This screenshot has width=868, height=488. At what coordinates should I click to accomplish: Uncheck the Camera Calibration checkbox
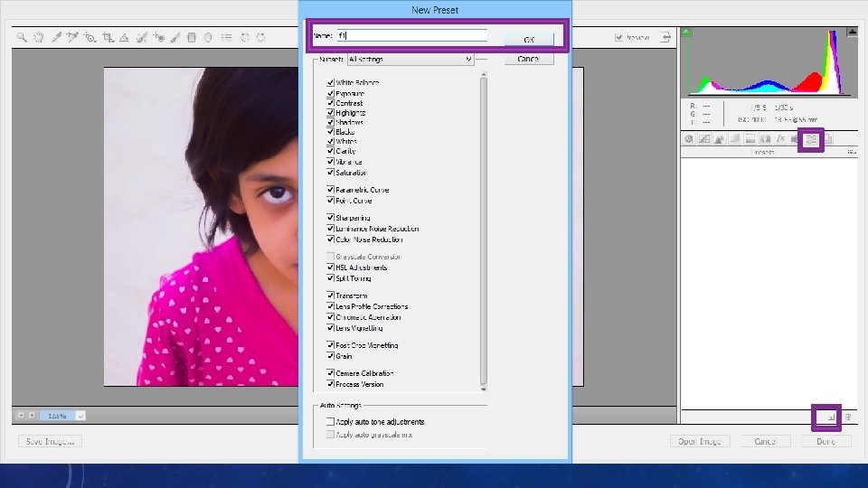tap(331, 373)
